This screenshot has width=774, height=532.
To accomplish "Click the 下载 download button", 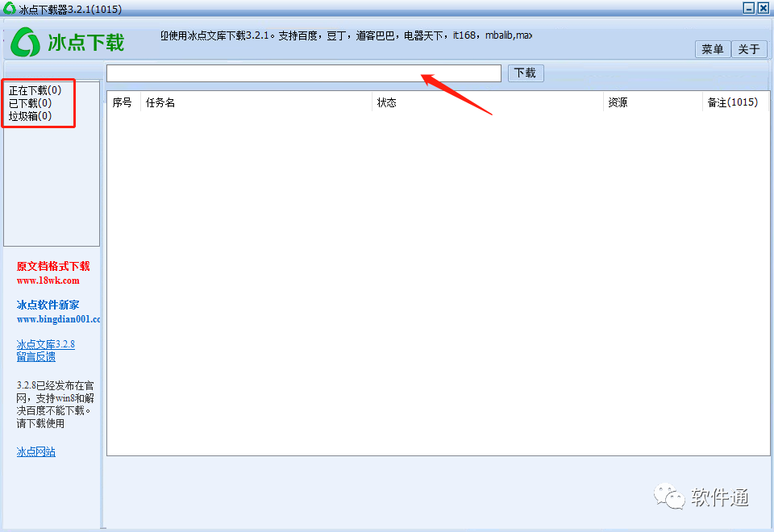I will click(526, 73).
